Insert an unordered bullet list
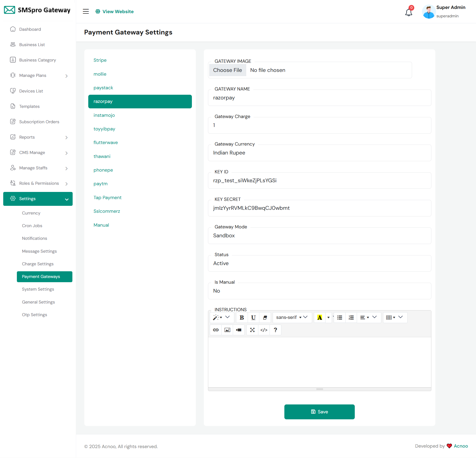The width and height of the screenshot is (476, 458). (x=340, y=317)
